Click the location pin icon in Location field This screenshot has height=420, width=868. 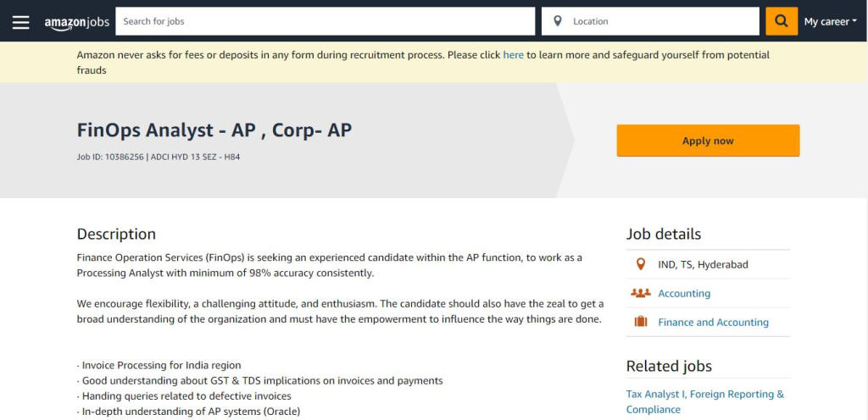tap(558, 21)
